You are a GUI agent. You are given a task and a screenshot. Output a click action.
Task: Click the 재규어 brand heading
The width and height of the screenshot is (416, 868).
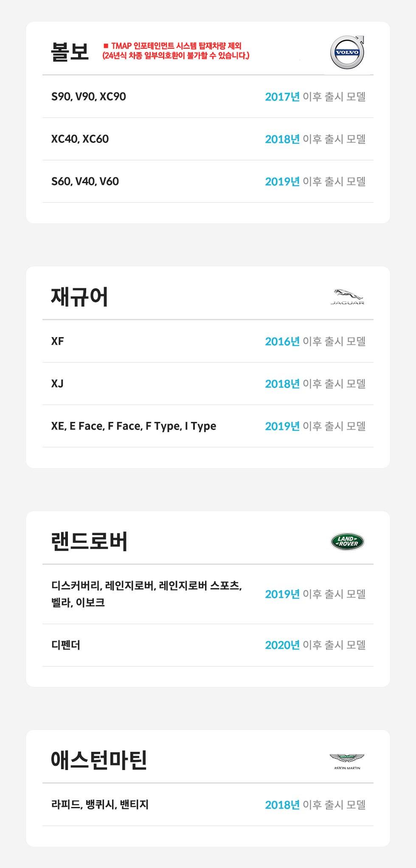[x=79, y=296]
